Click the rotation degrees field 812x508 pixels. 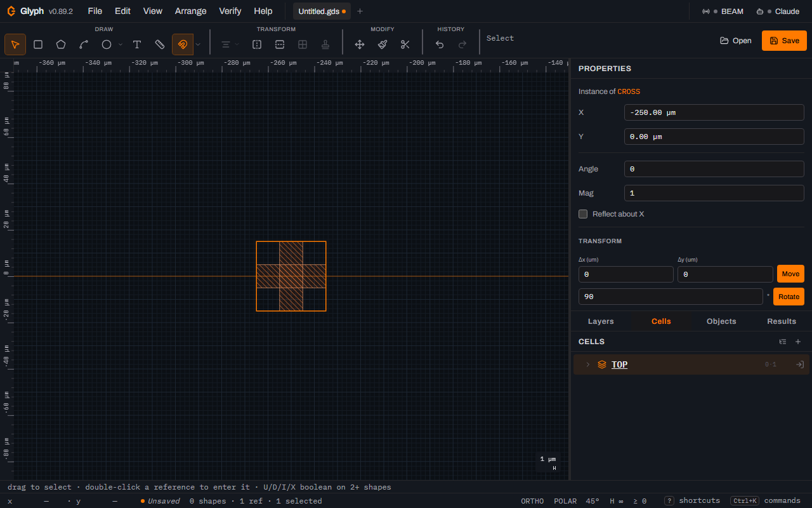(671, 297)
